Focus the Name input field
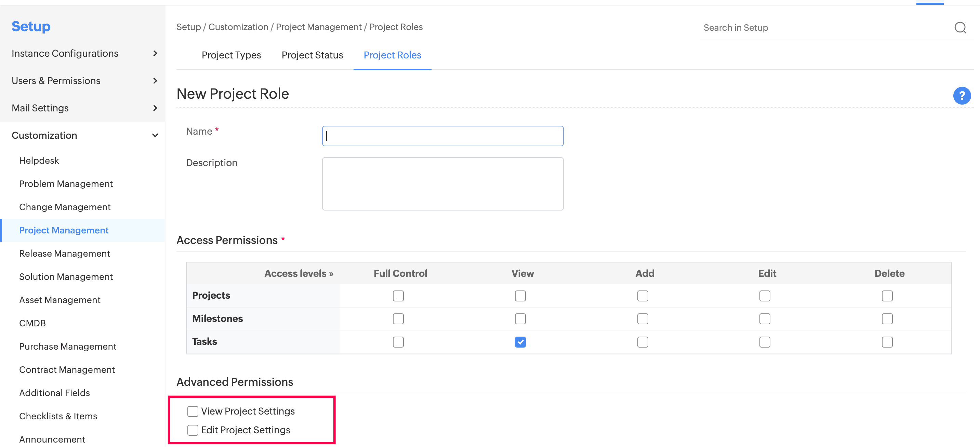Image resolution: width=980 pixels, height=447 pixels. click(442, 136)
